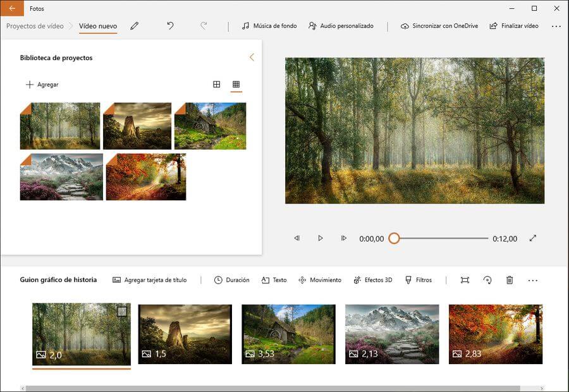Select the watermill photo in library
Screen dimensions: 569x392
210,126
